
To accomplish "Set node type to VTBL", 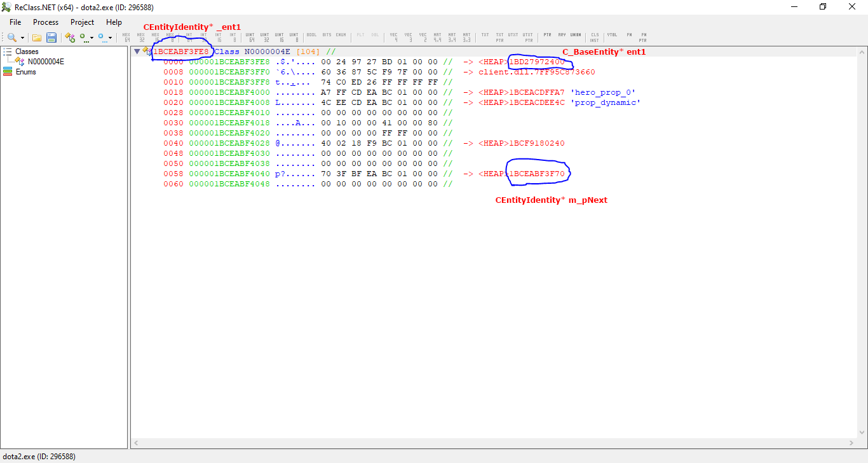I will [x=612, y=35].
